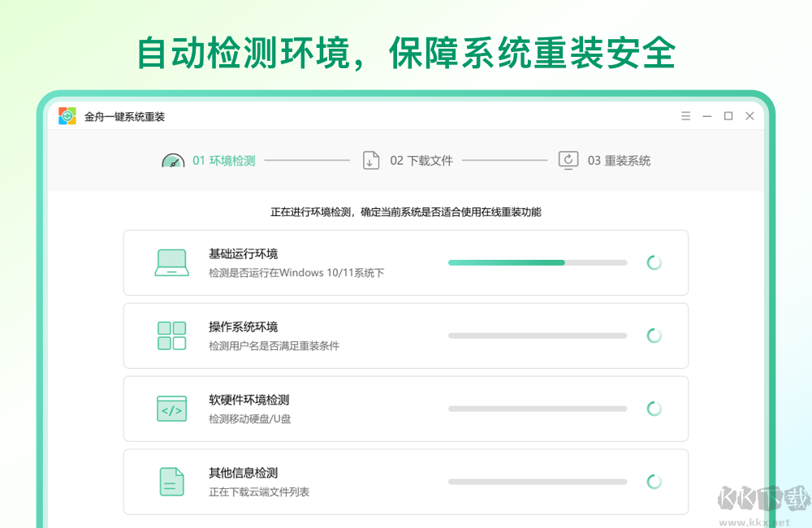Click the laptop icon for 基础运行环境
Image resolution: width=812 pixels, height=528 pixels.
pyautogui.click(x=172, y=262)
